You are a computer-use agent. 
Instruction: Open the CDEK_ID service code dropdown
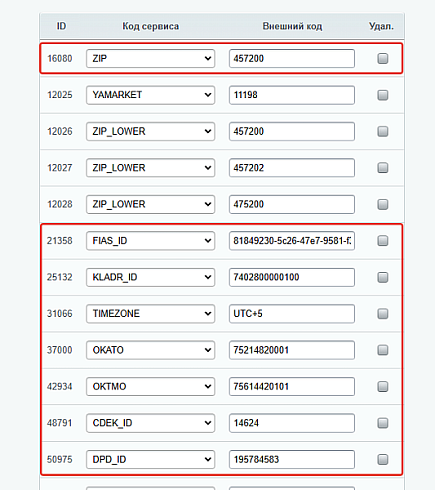[x=150, y=423]
